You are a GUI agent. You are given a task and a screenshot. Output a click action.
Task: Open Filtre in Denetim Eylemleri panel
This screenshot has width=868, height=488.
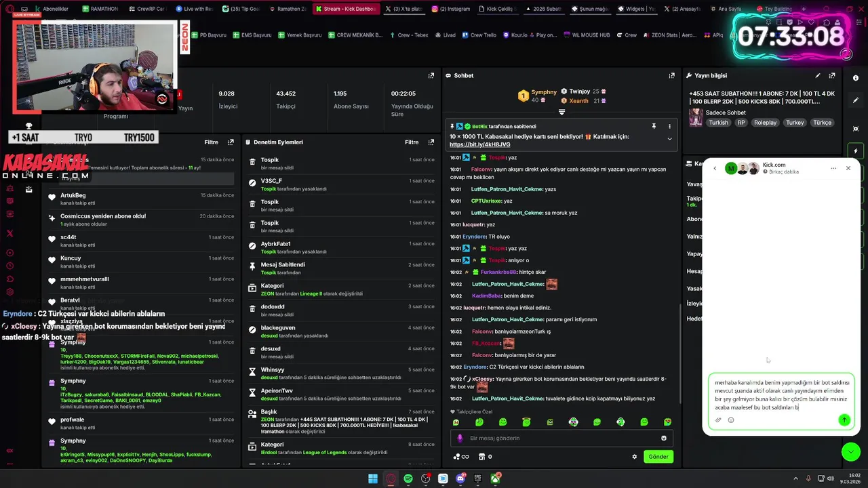click(412, 142)
